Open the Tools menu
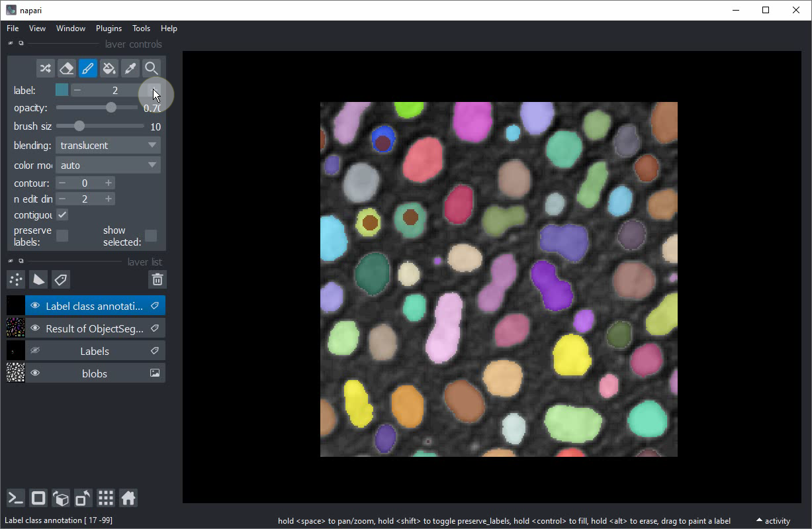812x529 pixels. 141,28
